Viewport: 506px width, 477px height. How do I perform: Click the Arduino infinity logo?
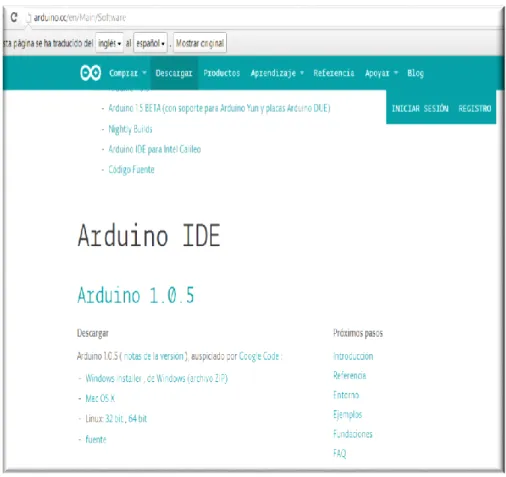(90, 73)
